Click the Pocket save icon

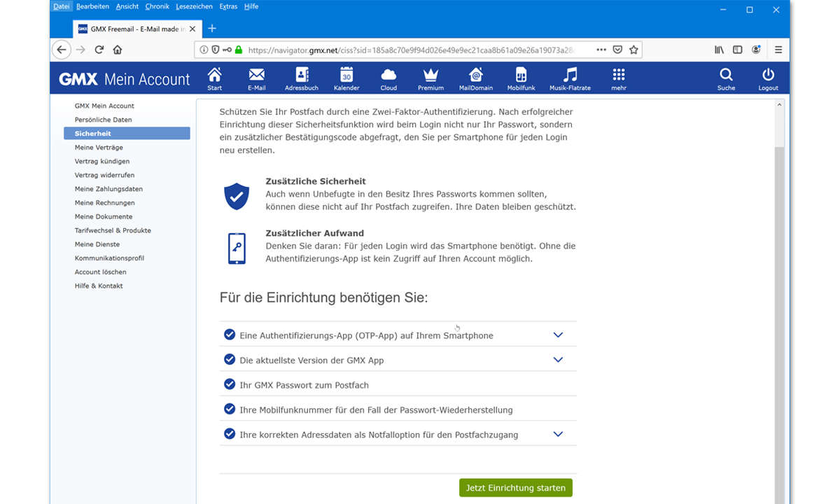[x=617, y=50]
